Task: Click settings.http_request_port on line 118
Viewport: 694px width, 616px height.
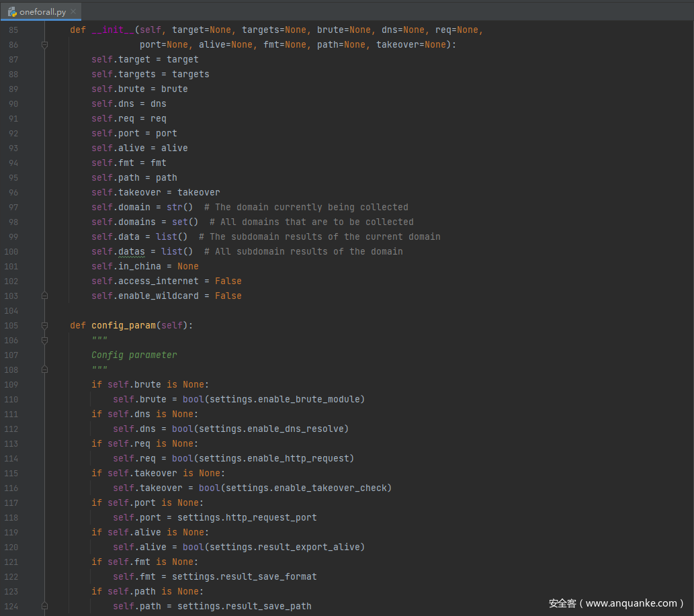Action: pos(247,517)
